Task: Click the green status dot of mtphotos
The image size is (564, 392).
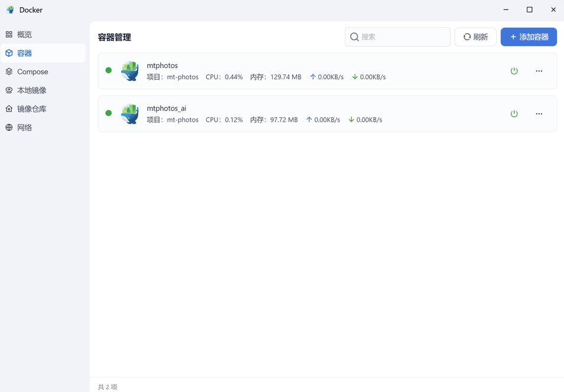Action: point(109,70)
